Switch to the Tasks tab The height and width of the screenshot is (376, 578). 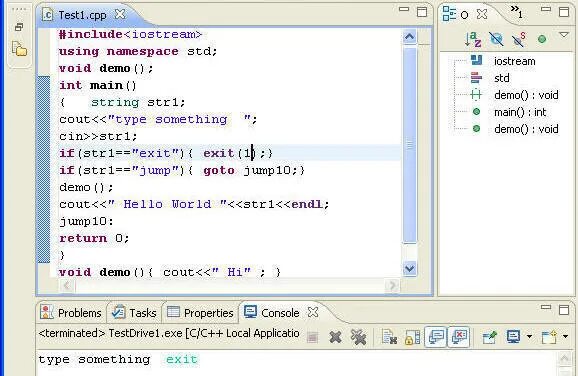click(x=135, y=313)
